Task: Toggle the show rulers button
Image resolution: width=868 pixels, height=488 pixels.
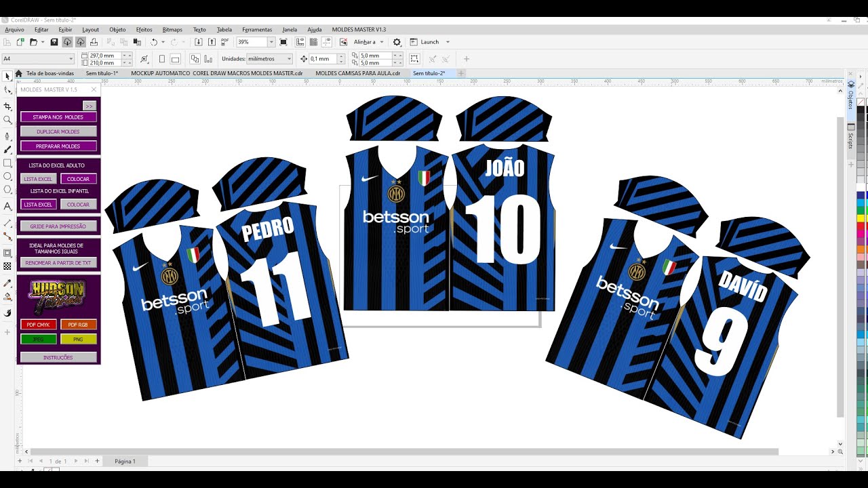Action: (301, 42)
